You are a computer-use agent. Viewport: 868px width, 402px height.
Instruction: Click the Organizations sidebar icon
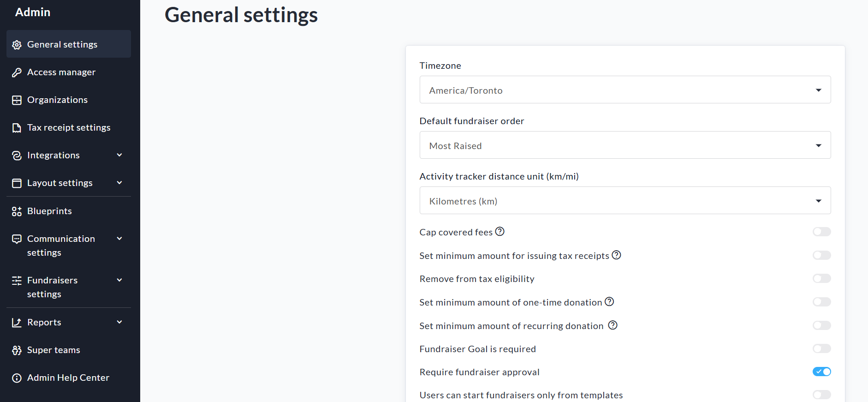pyautogui.click(x=17, y=100)
